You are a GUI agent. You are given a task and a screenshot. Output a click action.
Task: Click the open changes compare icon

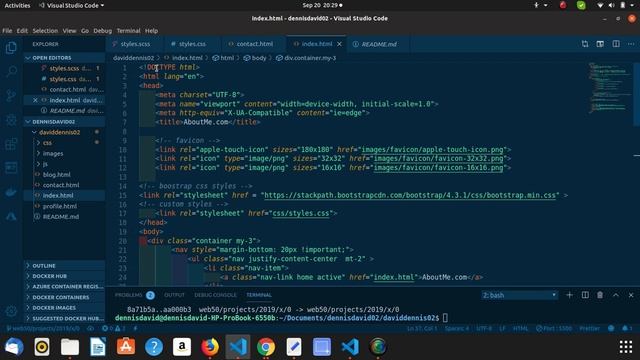pyautogui.click(x=585, y=44)
